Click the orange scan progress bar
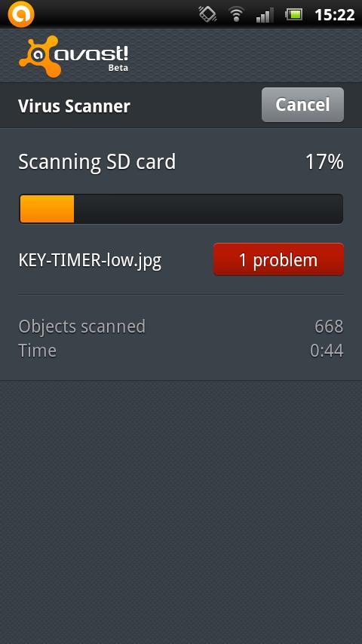 (47, 209)
